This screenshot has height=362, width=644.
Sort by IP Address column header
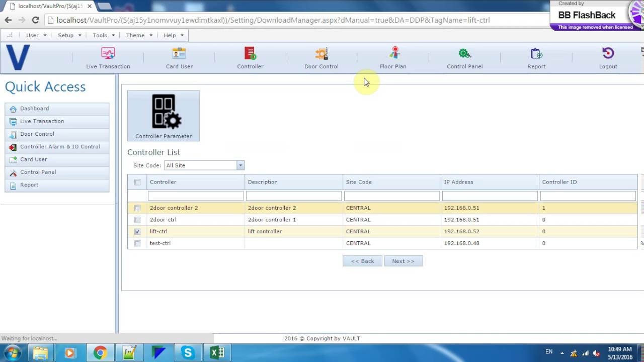click(490, 182)
